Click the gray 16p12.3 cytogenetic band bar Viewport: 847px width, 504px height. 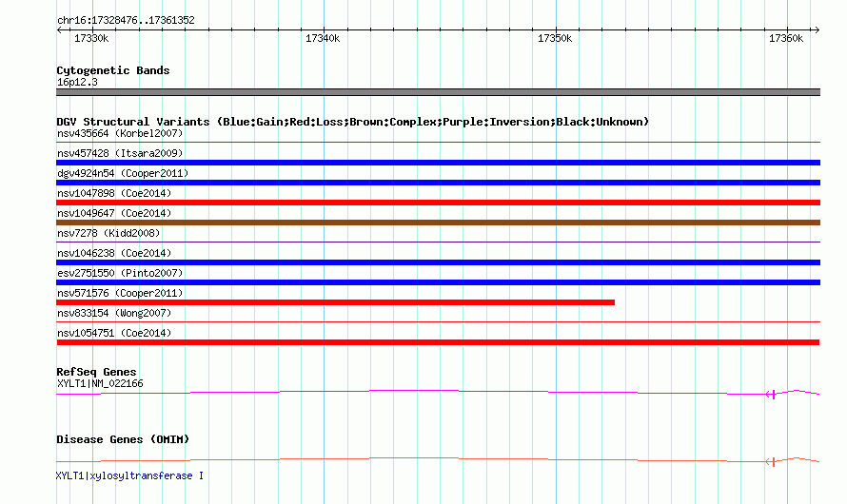click(x=438, y=92)
